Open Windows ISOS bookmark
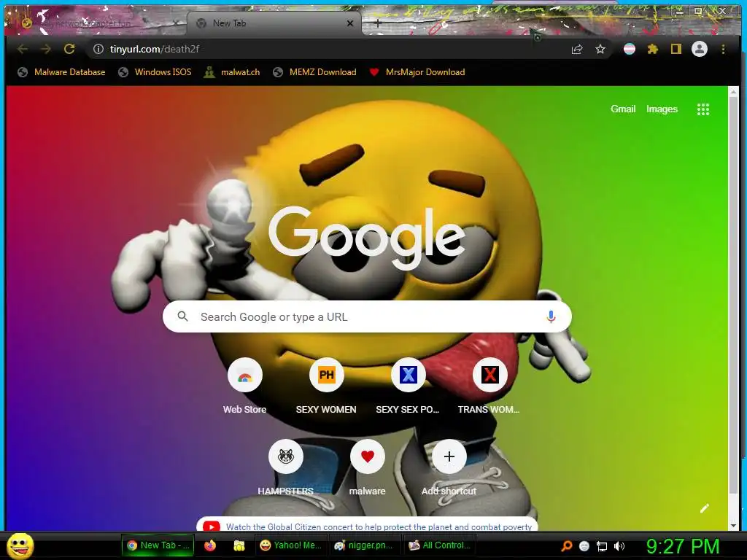 155,72
